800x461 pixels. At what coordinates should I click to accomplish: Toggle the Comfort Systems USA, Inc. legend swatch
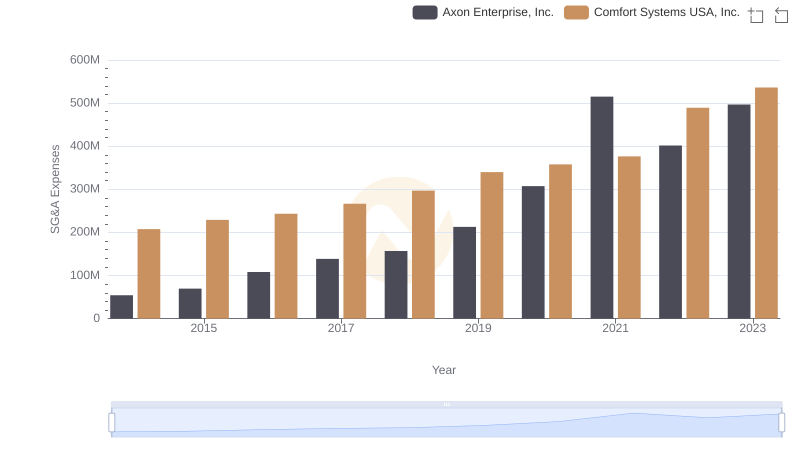[x=576, y=12]
